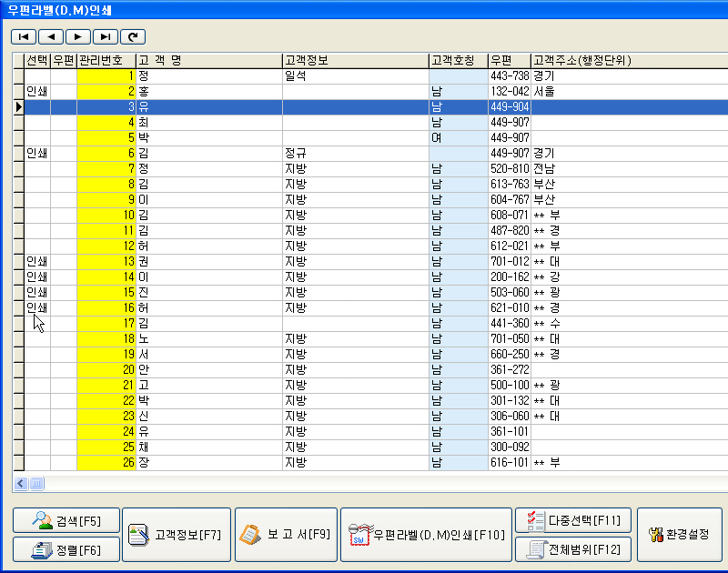Click the 고객주소(행정단위) column header
This screenshot has height=573, width=728.
tap(629, 60)
